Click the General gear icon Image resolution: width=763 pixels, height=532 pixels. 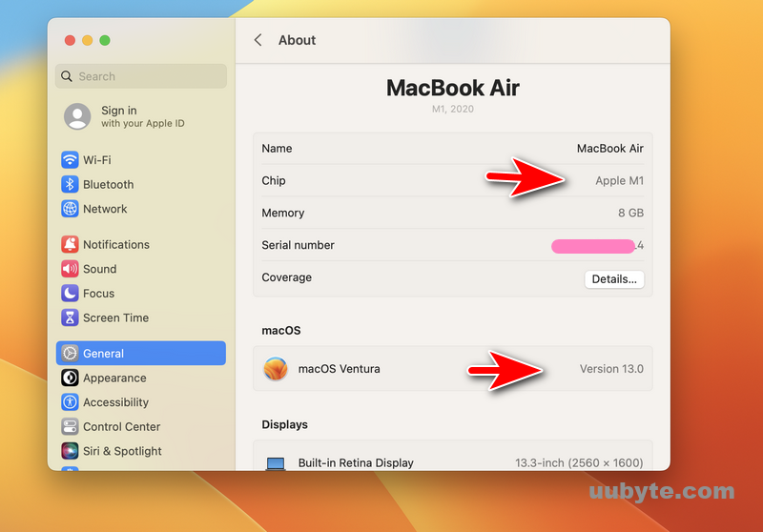point(70,353)
